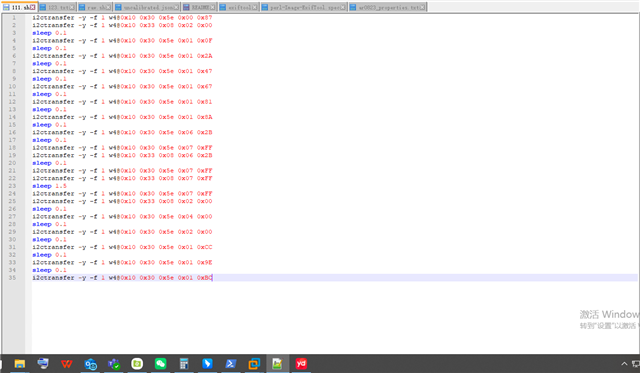The image size is (640, 373).
Task: Switch to the README tab
Action: click(200, 7)
